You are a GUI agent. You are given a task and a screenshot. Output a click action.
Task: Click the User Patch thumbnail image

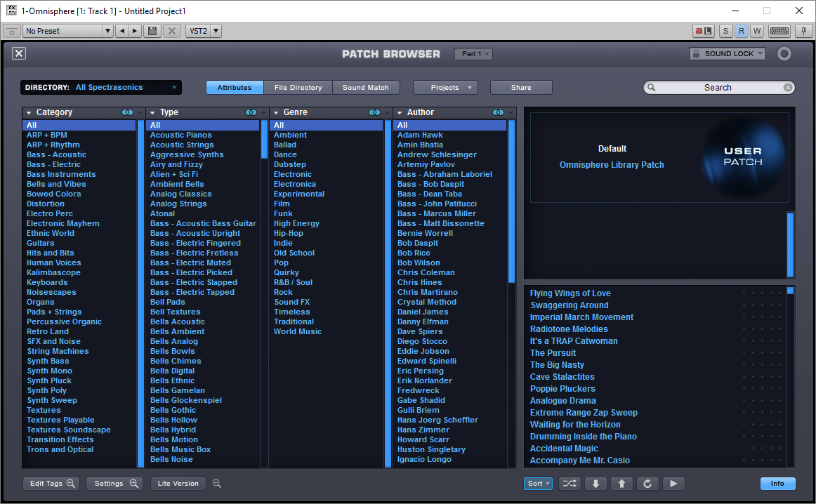743,157
